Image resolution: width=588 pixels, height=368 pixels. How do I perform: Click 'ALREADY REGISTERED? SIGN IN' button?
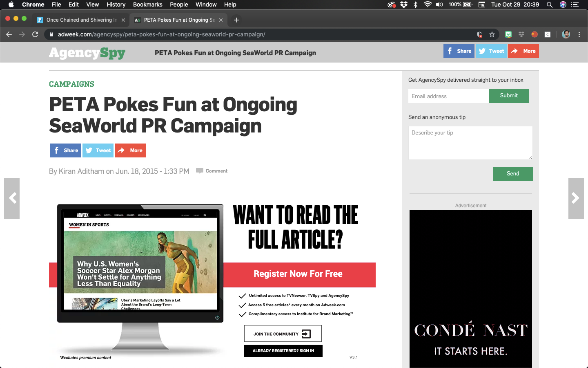(x=283, y=351)
